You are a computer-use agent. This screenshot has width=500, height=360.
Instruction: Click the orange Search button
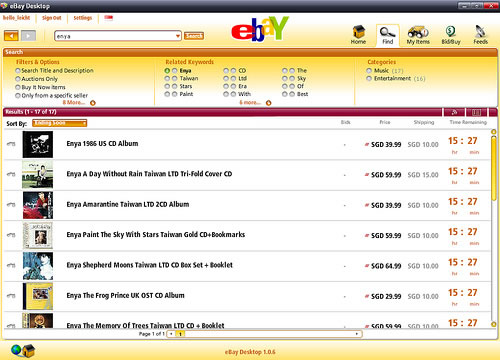pyautogui.click(x=194, y=36)
